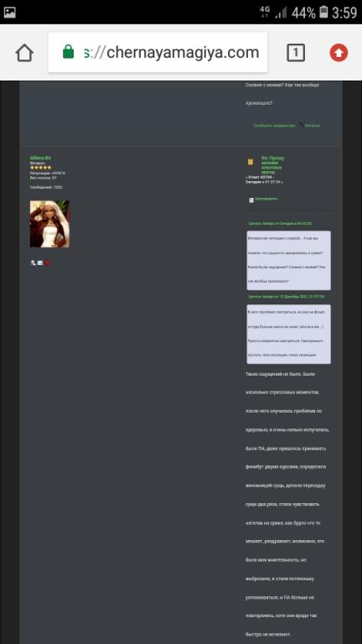Focus the chernayamagiya.com address bar
Image resolution: width=362 pixels, height=644 pixels.
click(158, 53)
